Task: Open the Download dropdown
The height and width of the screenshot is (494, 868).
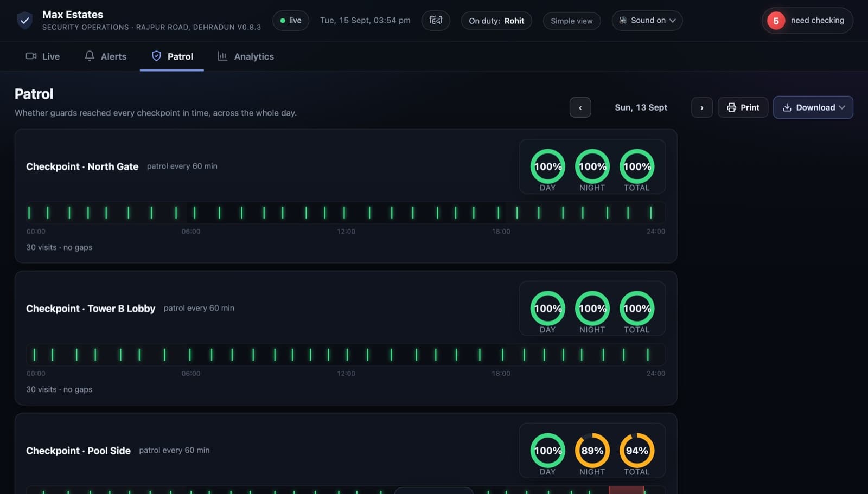Action: [x=813, y=107]
